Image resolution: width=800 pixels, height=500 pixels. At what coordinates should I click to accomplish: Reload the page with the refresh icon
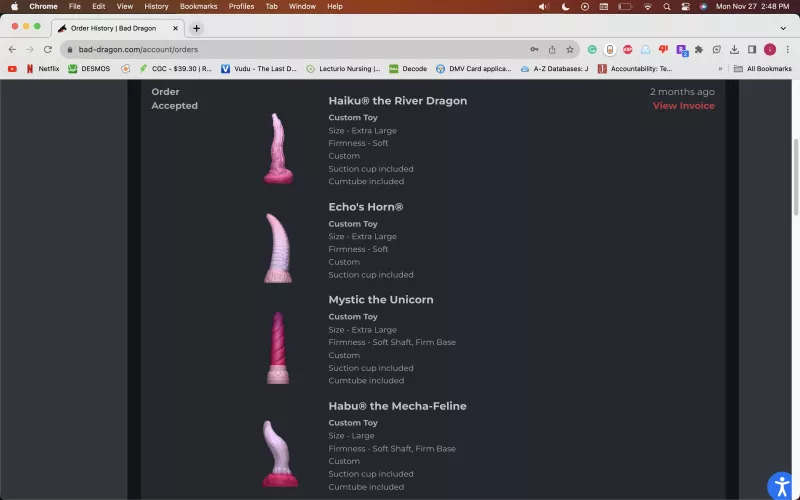(45, 49)
